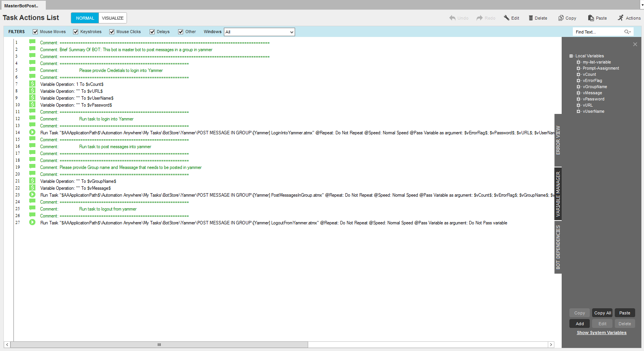Click the Paste clipboard icon in toolbar

(591, 18)
